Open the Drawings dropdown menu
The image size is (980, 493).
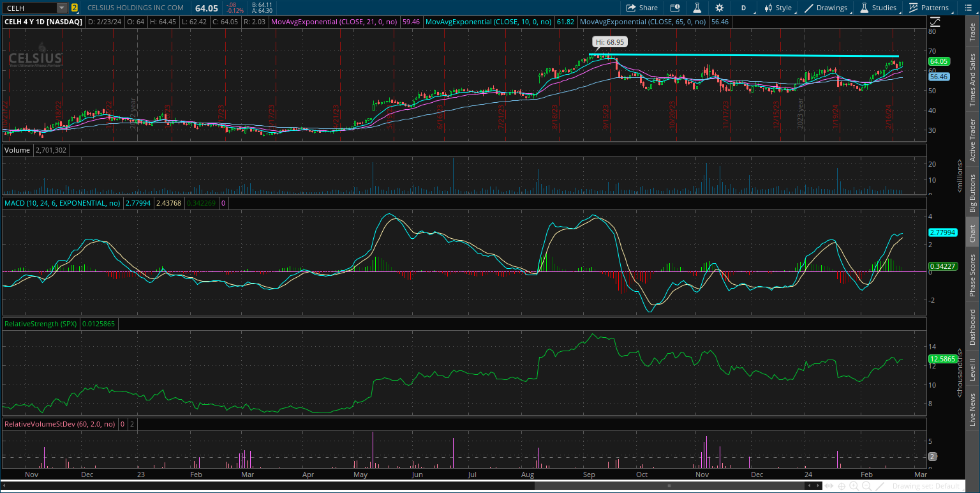tap(826, 8)
